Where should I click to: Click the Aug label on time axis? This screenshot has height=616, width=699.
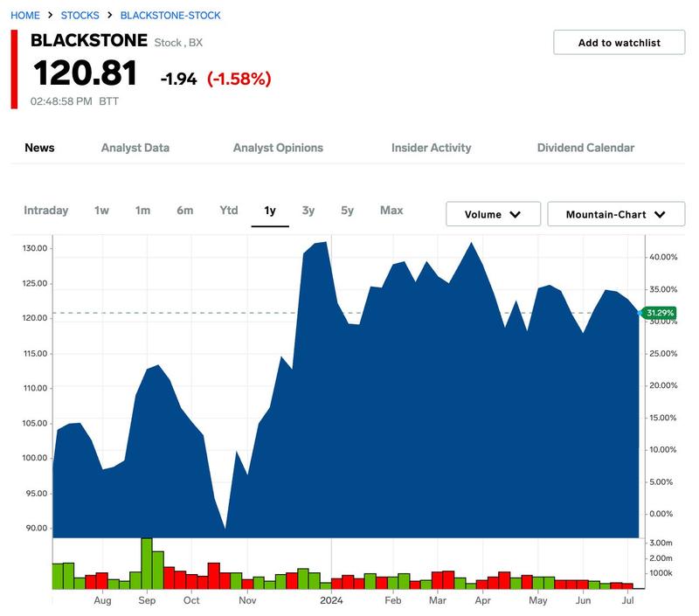102,600
